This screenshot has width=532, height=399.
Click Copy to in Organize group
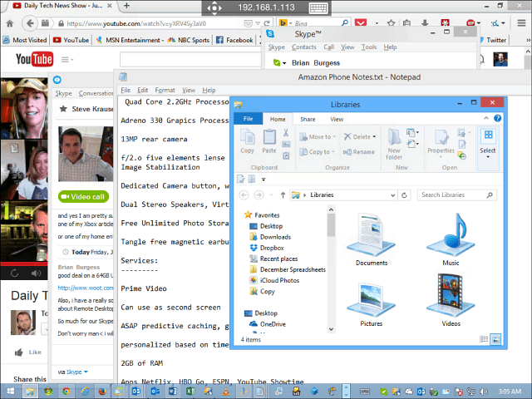[318, 151]
